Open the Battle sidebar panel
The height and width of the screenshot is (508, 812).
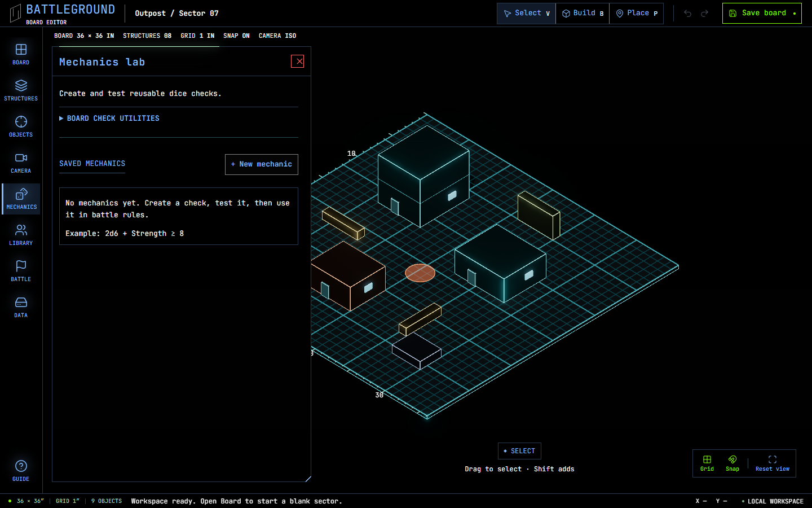click(x=21, y=271)
